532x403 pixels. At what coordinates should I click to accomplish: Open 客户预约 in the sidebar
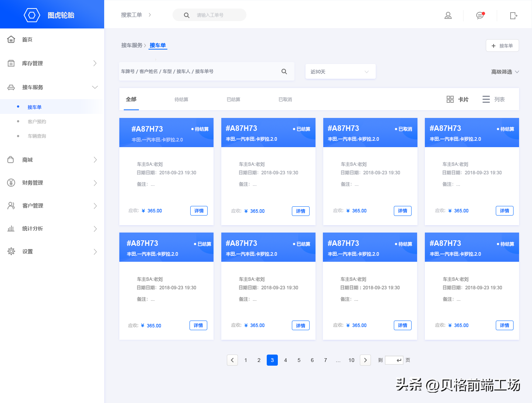37,121
